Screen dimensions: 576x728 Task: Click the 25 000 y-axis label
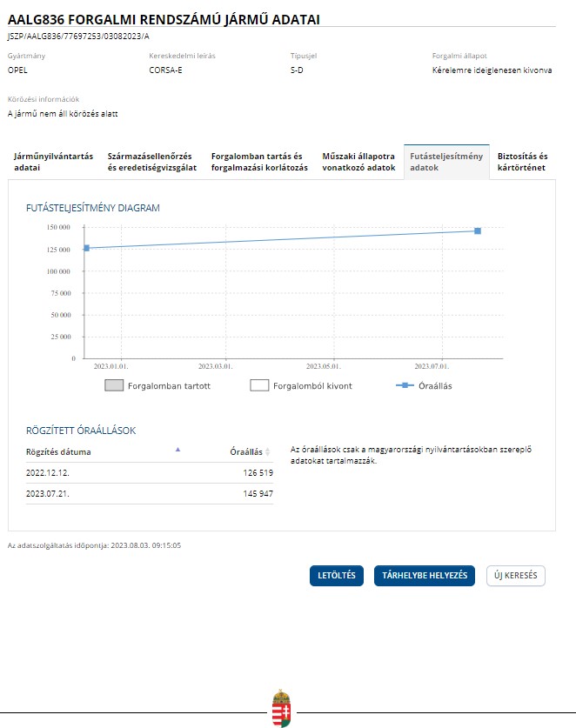pos(61,337)
